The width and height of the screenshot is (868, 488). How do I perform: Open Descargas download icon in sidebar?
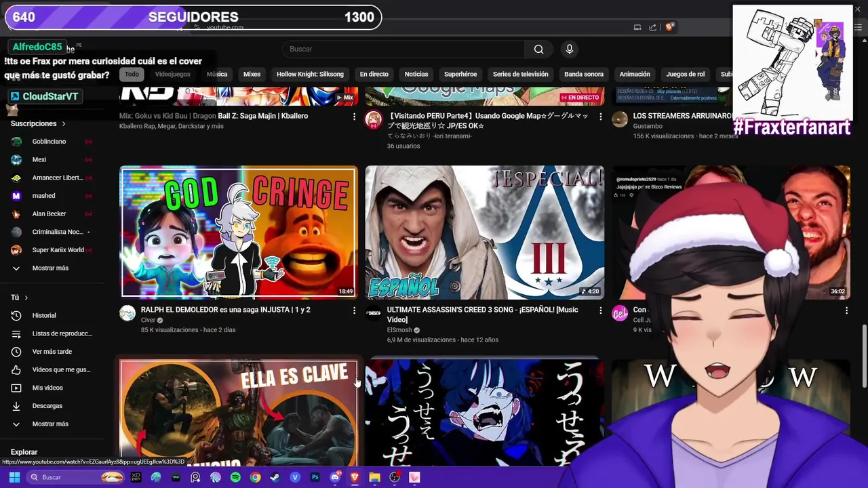click(x=16, y=406)
